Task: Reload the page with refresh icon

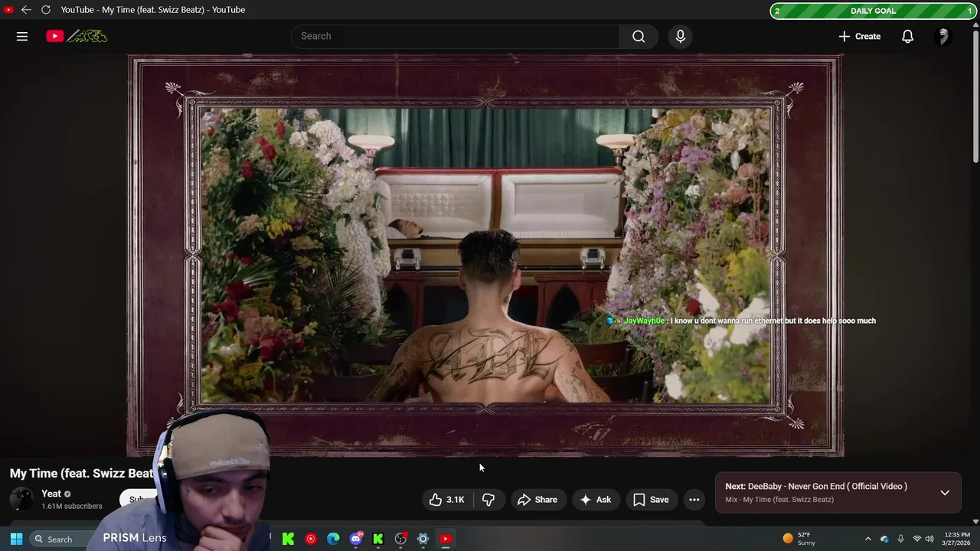Action: (x=46, y=10)
